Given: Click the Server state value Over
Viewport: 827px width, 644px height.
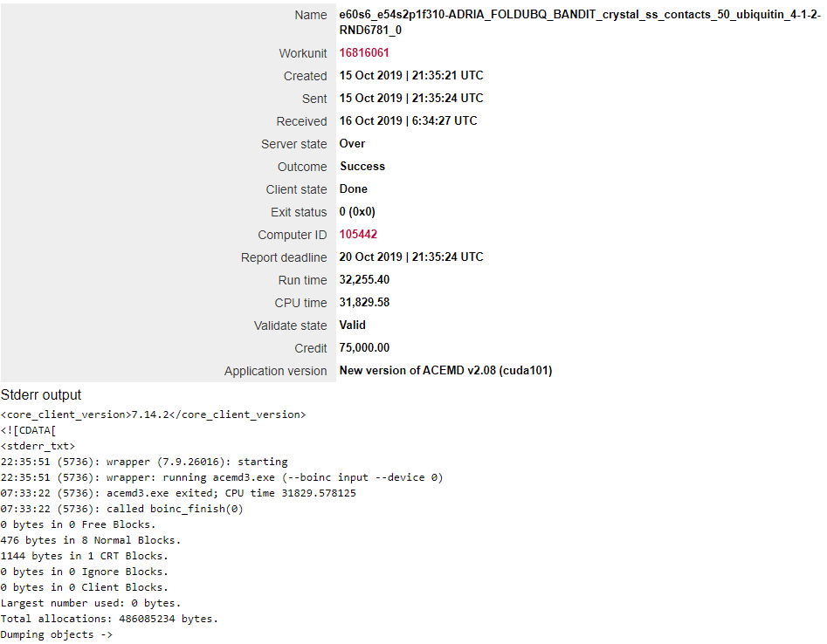Looking at the screenshot, I should tap(352, 143).
